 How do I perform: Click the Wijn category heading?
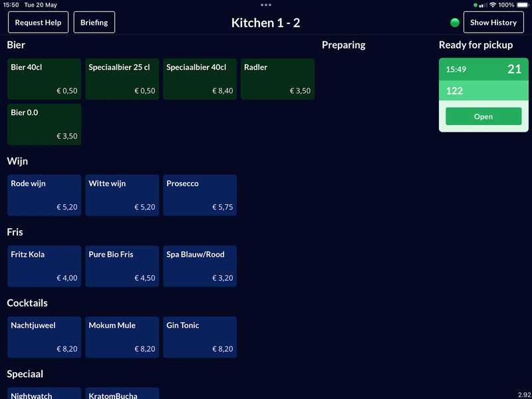17,161
